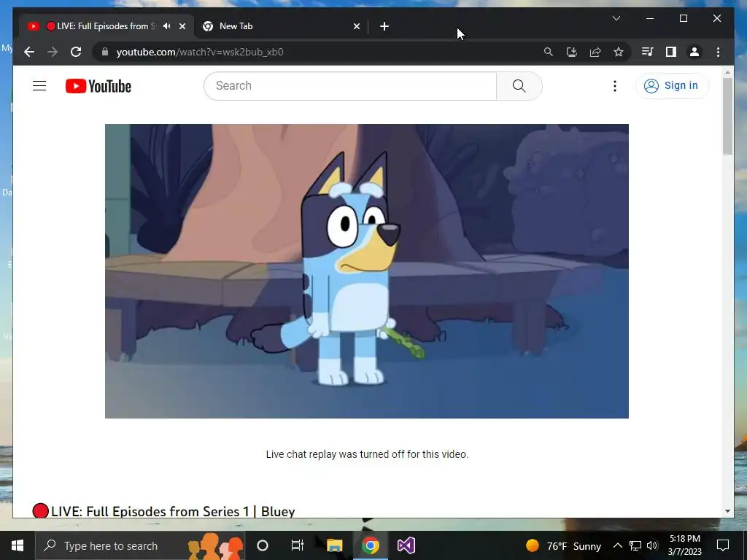Click the YouTube search magnifier button

pos(519,86)
